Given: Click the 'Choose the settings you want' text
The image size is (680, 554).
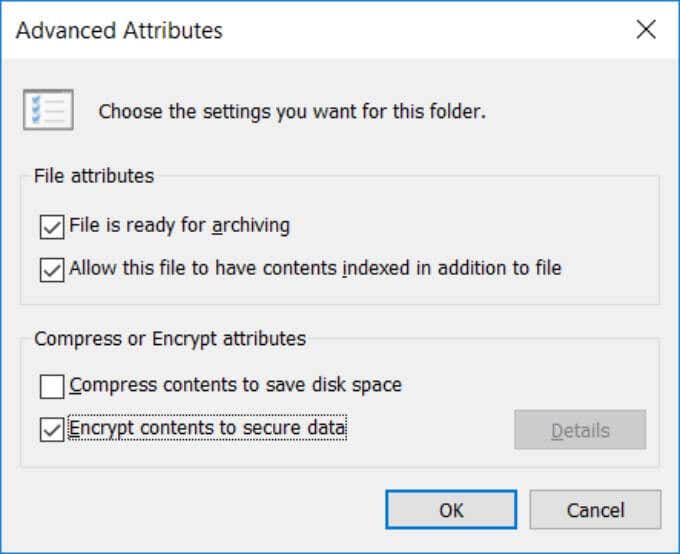Looking at the screenshot, I should click(292, 112).
